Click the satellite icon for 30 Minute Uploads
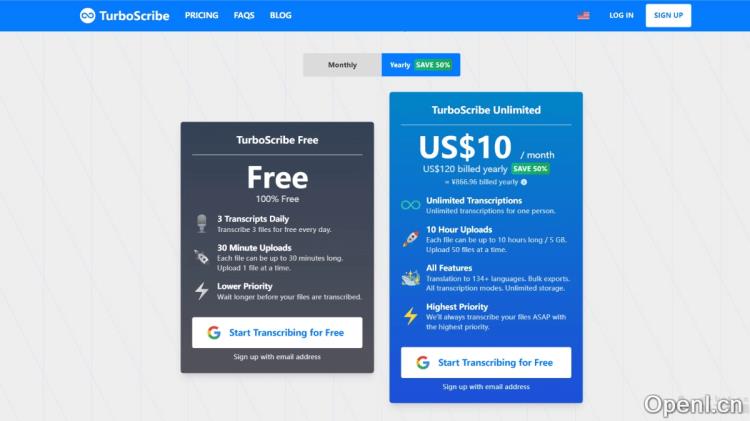750x421 pixels. [202, 257]
